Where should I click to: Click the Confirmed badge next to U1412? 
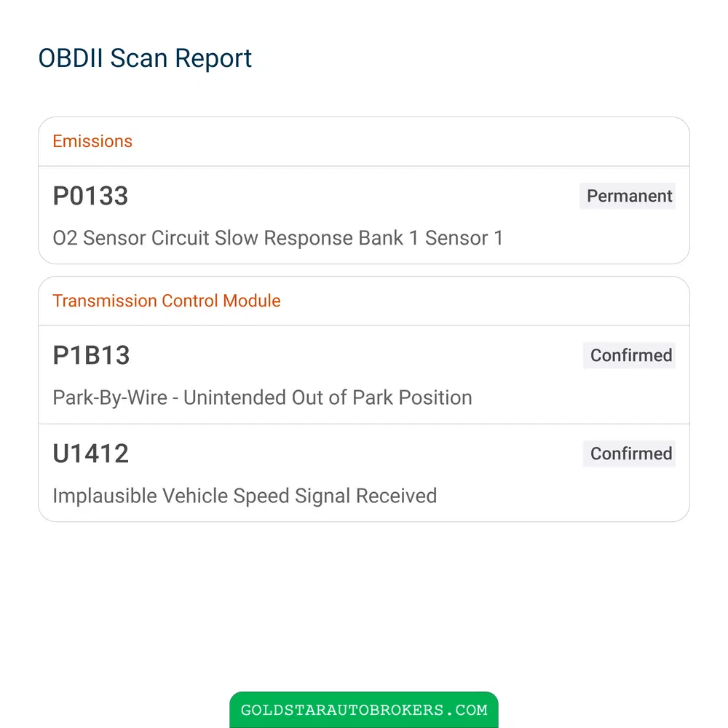(629, 454)
